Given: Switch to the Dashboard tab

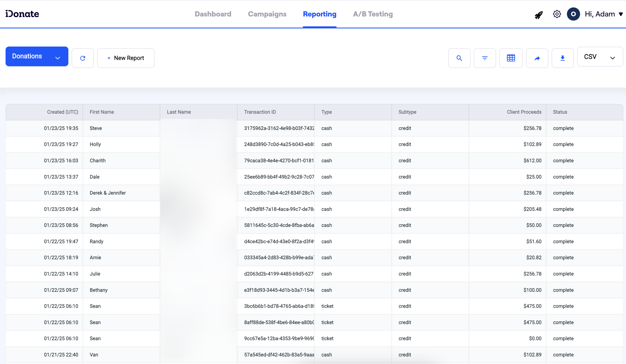Looking at the screenshot, I should (x=213, y=14).
